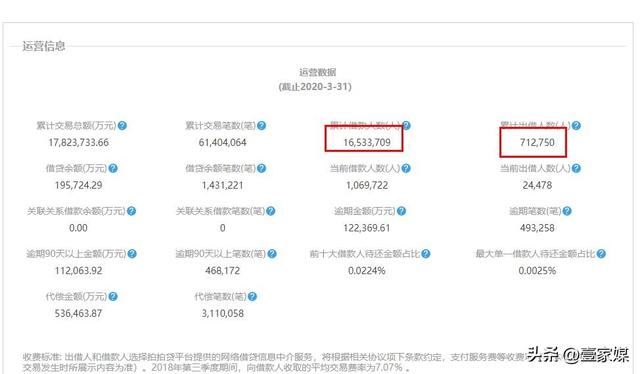Click the value 195,724.29
The height and width of the screenshot is (374, 640).
tap(78, 185)
